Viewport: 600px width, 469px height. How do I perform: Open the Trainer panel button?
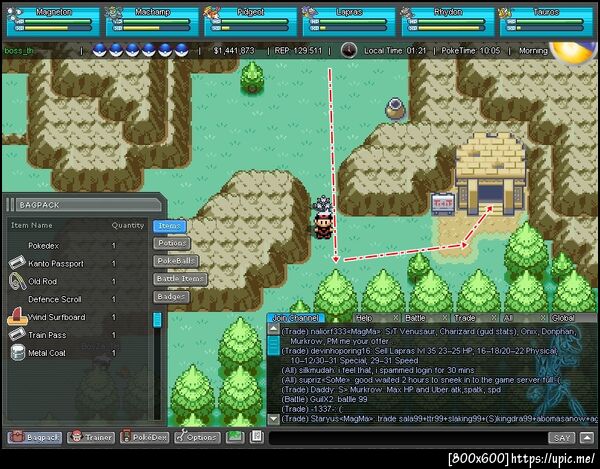91,437
